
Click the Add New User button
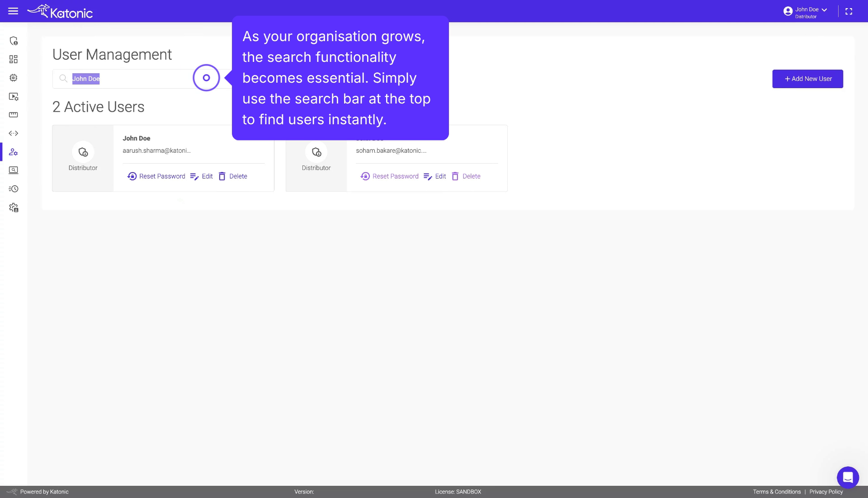tap(807, 79)
